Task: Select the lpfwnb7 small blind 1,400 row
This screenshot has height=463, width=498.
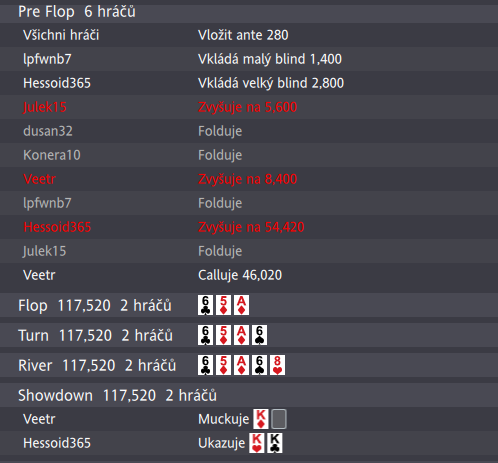Action: click(249, 59)
